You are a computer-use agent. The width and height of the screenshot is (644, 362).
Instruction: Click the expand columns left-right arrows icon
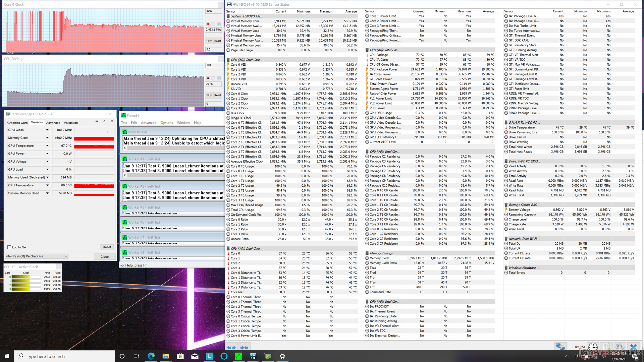pyautogui.click(x=231, y=348)
